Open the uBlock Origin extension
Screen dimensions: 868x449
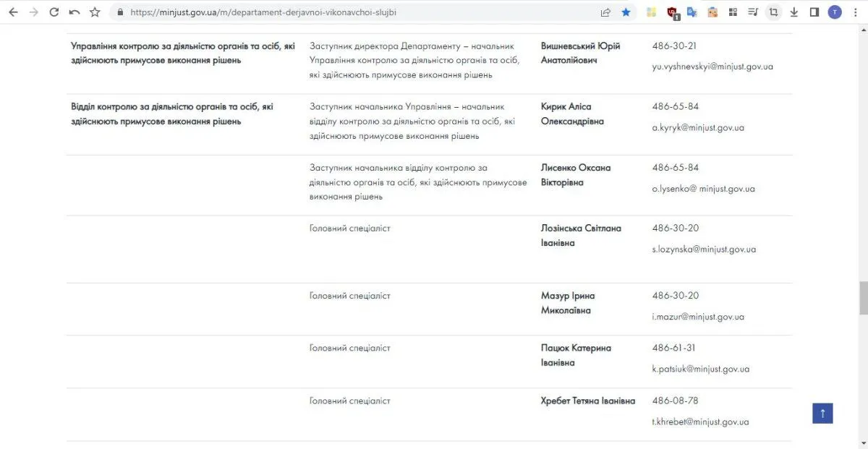pyautogui.click(x=672, y=12)
